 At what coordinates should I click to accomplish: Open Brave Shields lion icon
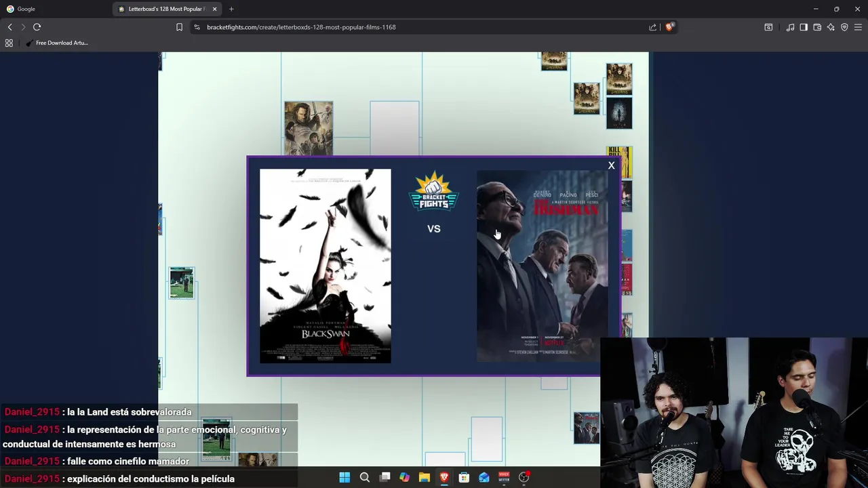click(669, 27)
